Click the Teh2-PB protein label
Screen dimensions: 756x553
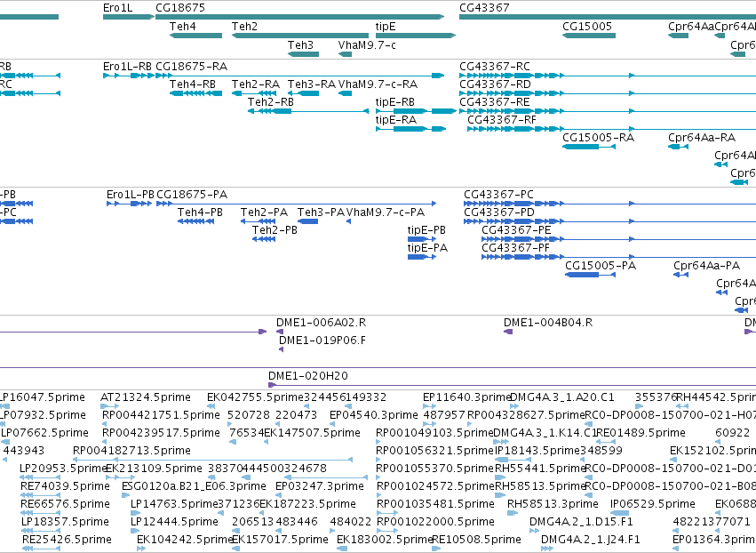point(275,230)
